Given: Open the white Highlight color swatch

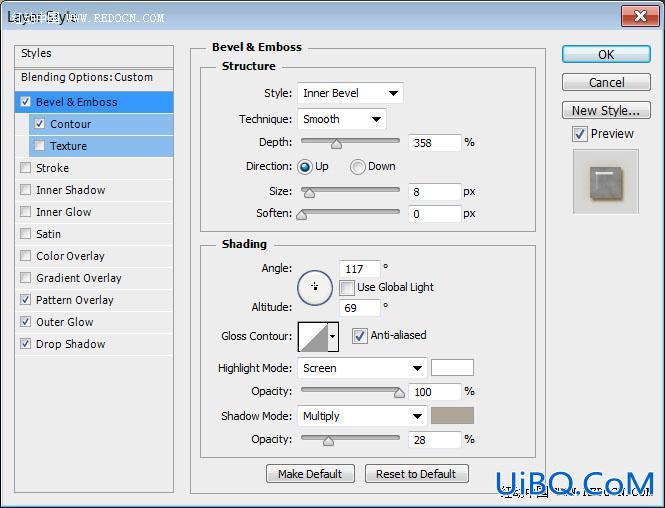Looking at the screenshot, I should click(x=452, y=368).
